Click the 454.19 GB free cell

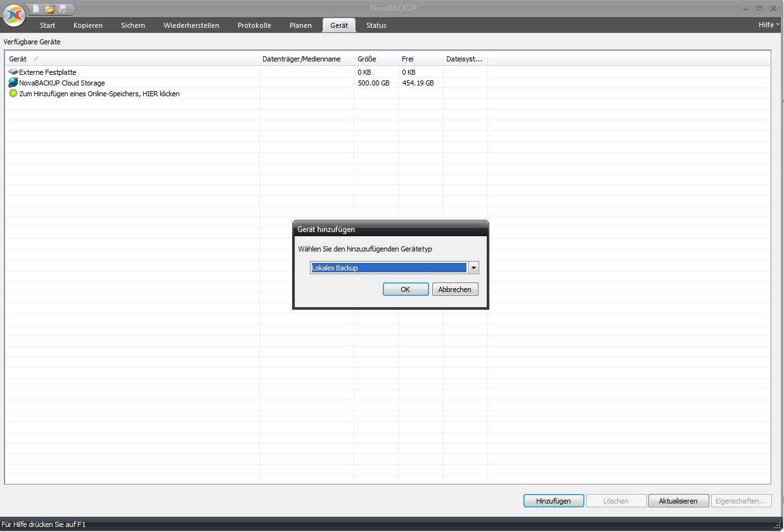tap(418, 83)
